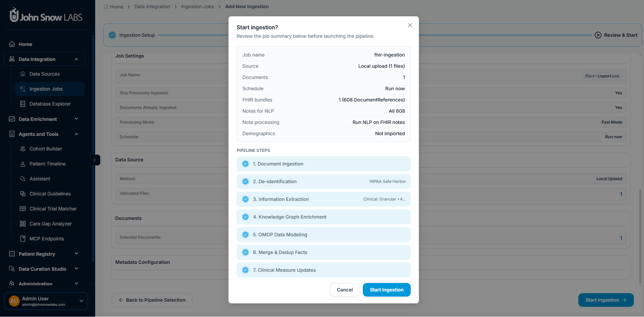The height and width of the screenshot is (317, 644).
Task: Click the breadcrumb home icon
Action: coord(106,6)
